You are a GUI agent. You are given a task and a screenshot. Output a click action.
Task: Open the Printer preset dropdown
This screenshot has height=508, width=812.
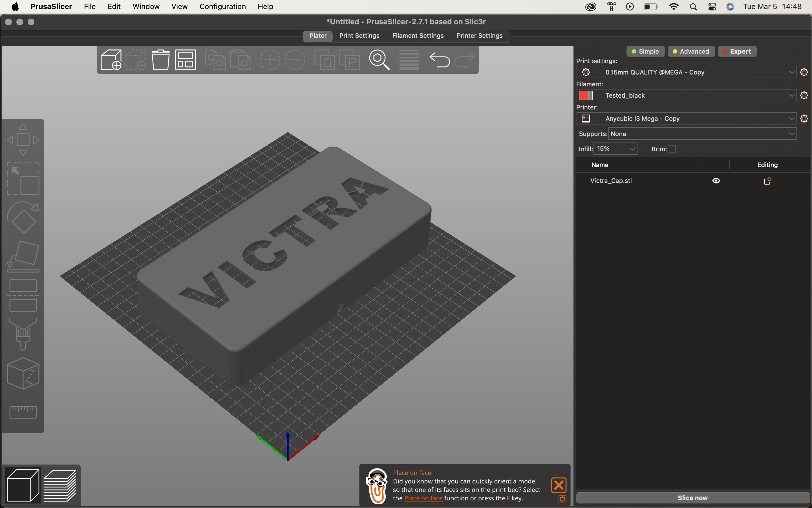[687, 119]
